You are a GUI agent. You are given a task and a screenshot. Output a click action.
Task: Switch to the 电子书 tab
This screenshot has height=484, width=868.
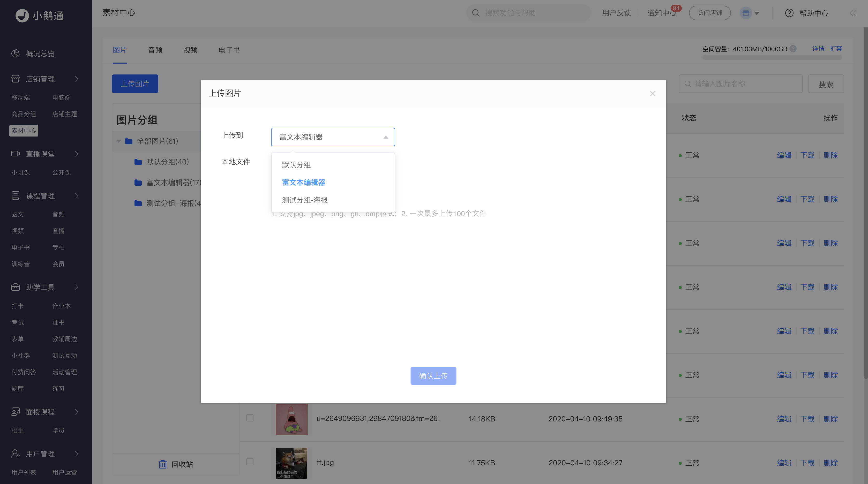(x=229, y=50)
